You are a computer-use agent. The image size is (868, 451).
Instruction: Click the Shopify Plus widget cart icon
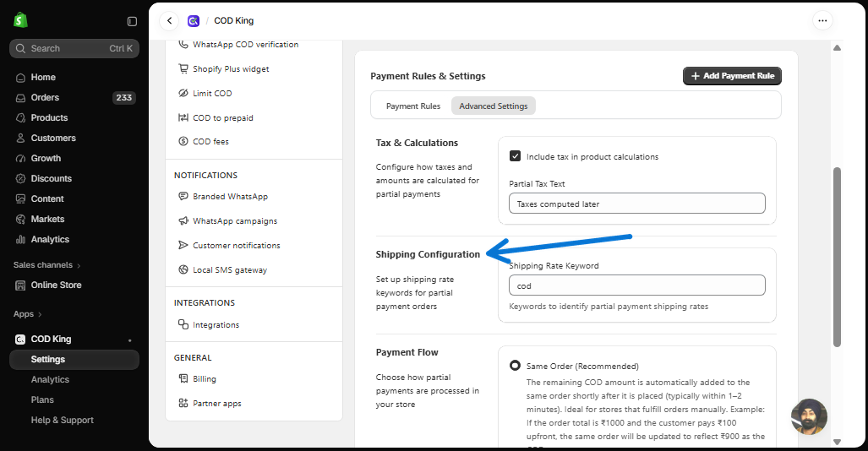click(183, 68)
